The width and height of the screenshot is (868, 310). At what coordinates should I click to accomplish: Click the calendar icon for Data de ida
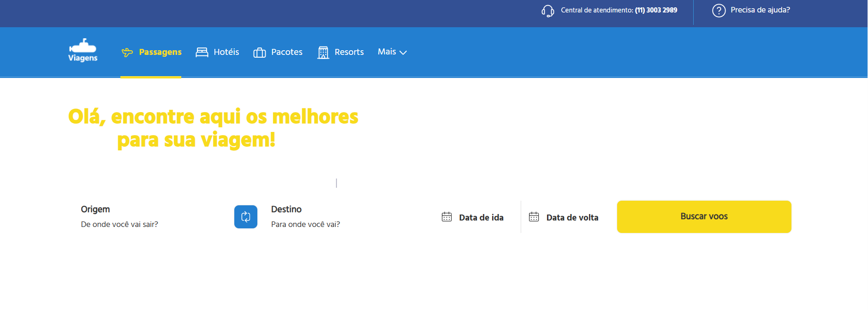(446, 217)
